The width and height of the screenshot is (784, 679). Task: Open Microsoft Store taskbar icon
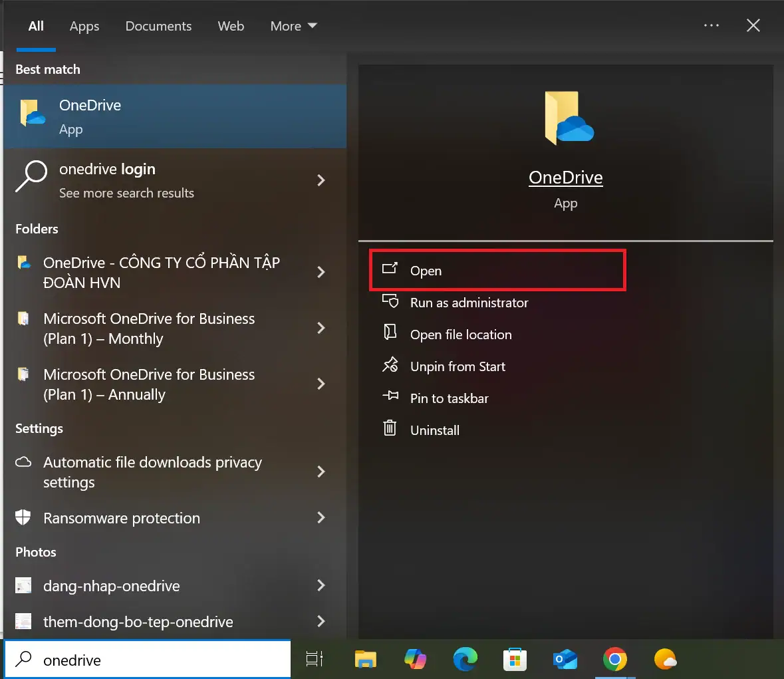point(515,659)
